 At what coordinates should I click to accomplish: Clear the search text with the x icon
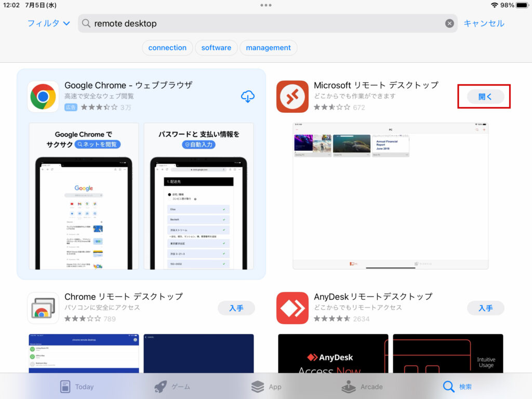coord(450,23)
